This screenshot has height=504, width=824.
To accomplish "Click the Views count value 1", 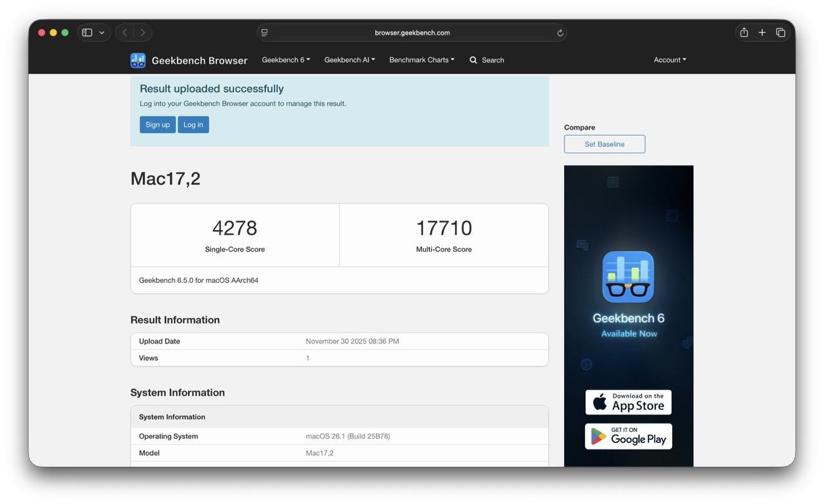I will point(308,358).
